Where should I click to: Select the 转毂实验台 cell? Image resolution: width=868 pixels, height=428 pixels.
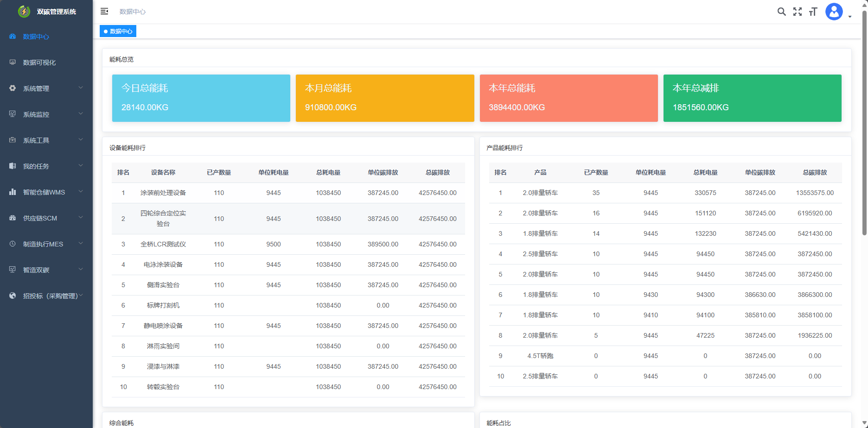coord(163,387)
